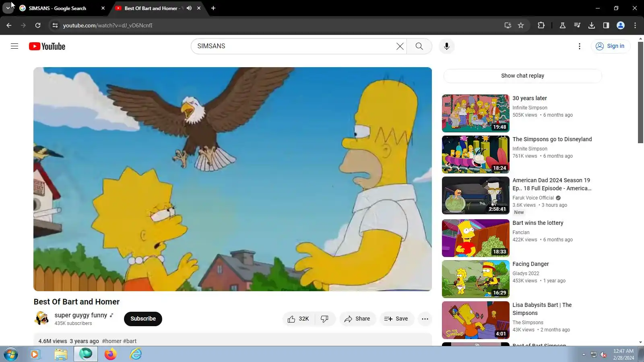Viewport: 644px width, 362px height.
Task: Open the browser downloads panel
Action: (592, 25)
